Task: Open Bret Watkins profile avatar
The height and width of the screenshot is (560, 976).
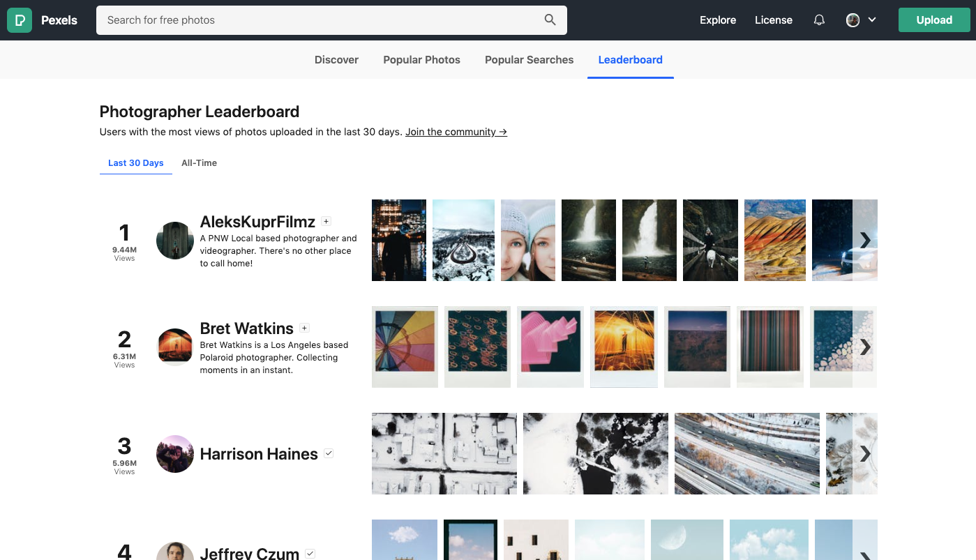Action: pos(175,347)
